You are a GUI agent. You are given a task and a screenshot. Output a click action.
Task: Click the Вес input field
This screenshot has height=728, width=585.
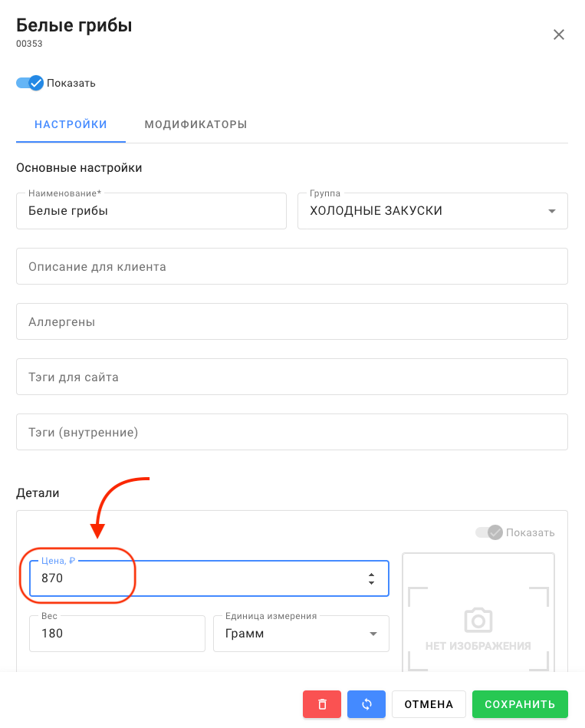pyautogui.click(x=117, y=634)
